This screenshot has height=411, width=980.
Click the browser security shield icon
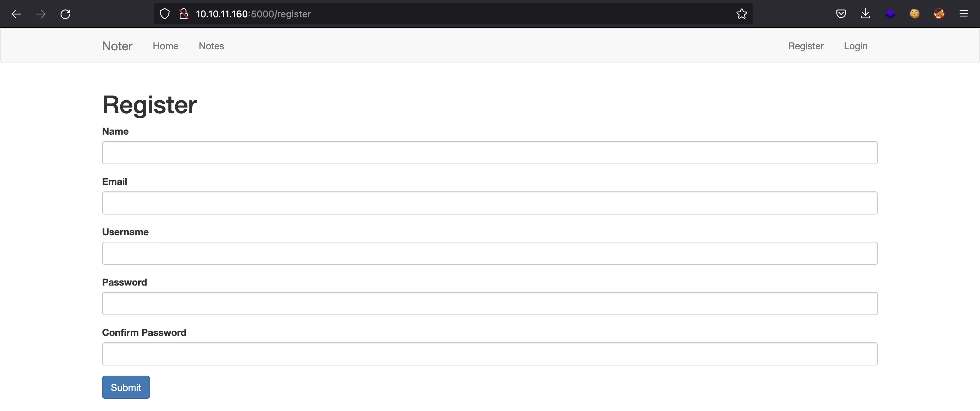(x=164, y=13)
